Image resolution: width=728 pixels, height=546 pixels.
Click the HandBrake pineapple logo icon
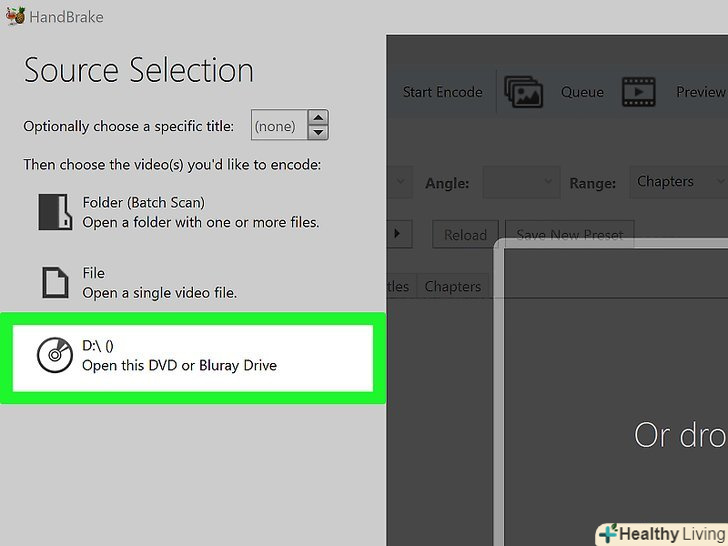15,16
